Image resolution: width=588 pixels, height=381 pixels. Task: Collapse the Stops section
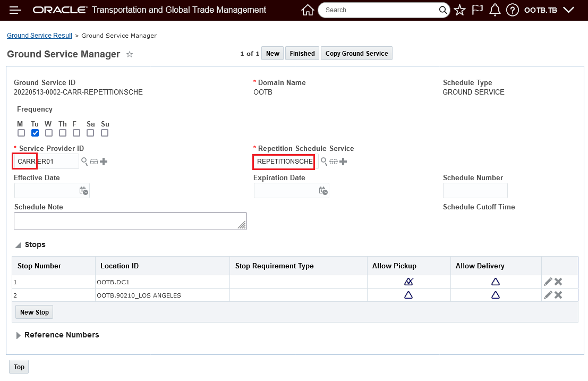point(19,245)
